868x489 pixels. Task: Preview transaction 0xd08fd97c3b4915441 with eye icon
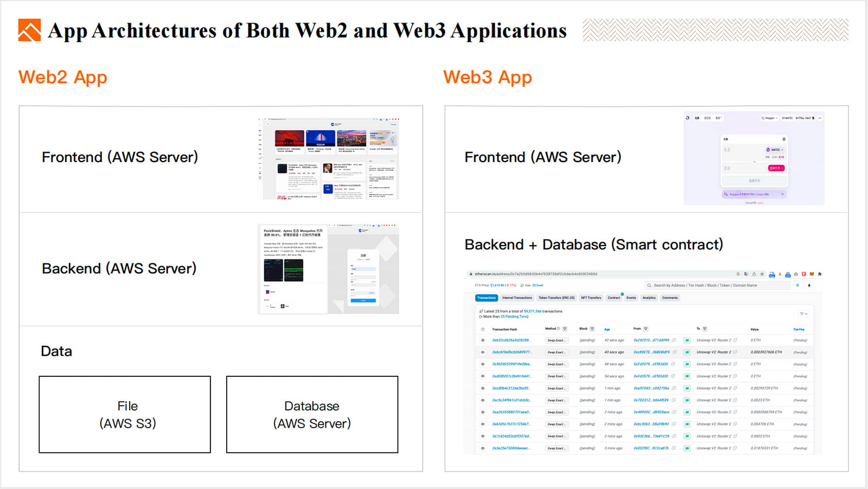coord(483,376)
